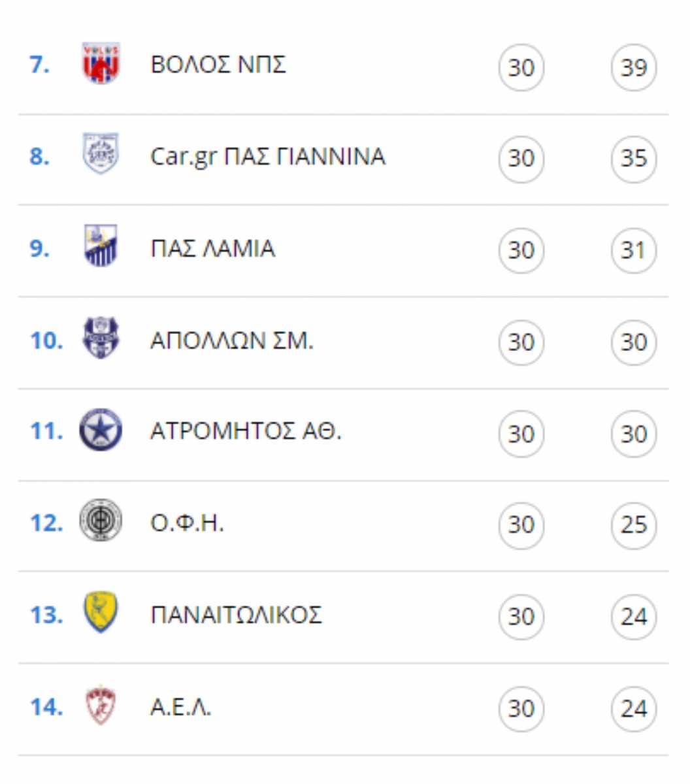Click the ΠΑΣ ΓΙΑΝΝΙΝΑ team crest
The height and width of the screenshot is (784, 690).
pyautogui.click(x=101, y=154)
